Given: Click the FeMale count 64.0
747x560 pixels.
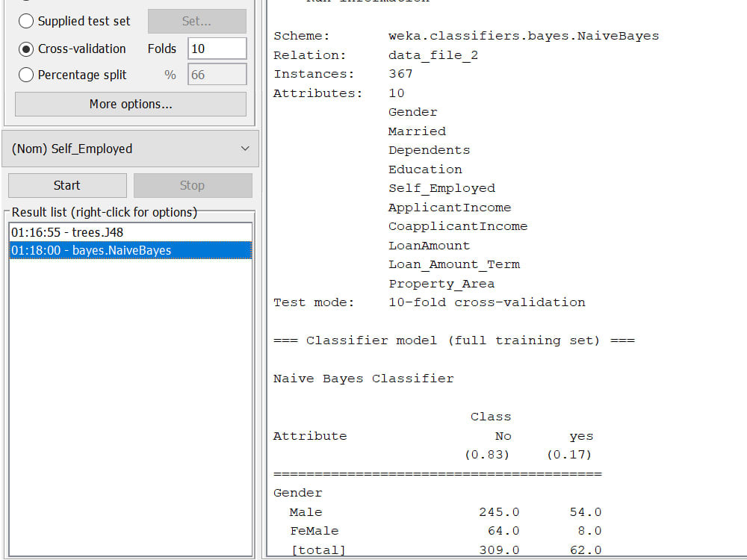Looking at the screenshot, I should pos(503,531).
